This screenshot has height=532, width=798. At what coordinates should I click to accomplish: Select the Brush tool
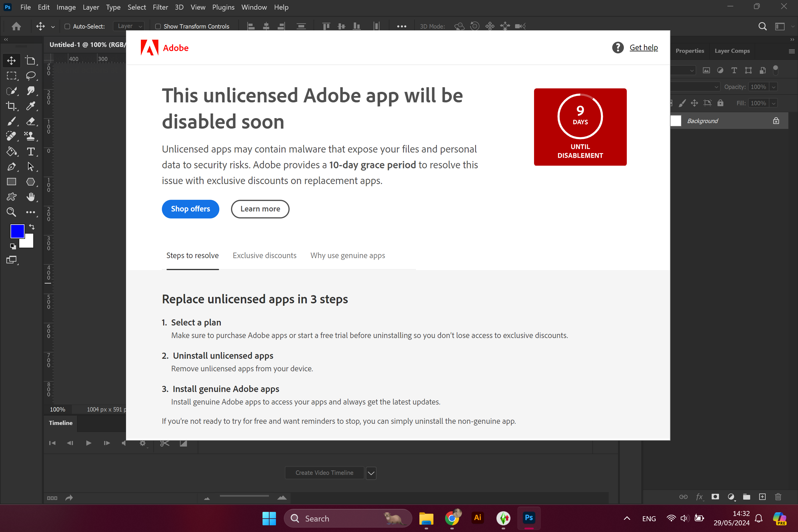pyautogui.click(x=12, y=121)
